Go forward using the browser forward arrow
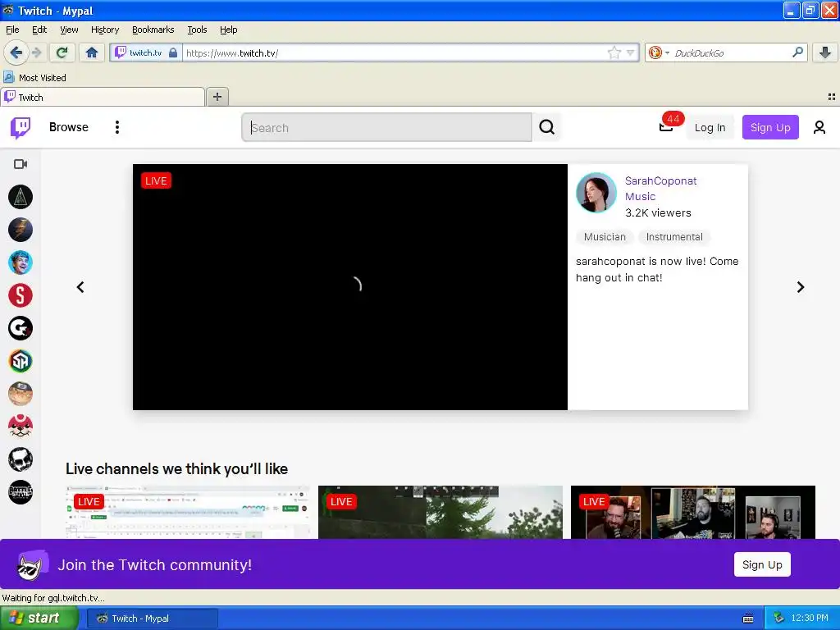840x630 pixels. 37,52
